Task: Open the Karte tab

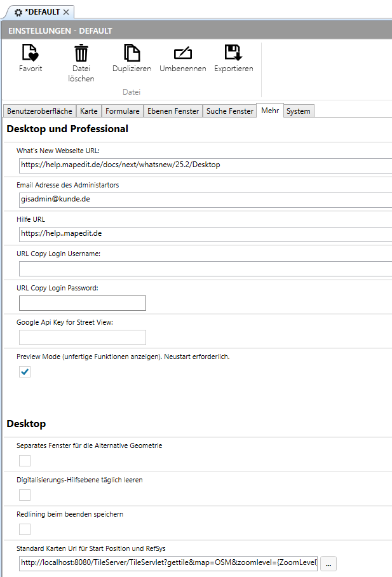Action: 89,111
